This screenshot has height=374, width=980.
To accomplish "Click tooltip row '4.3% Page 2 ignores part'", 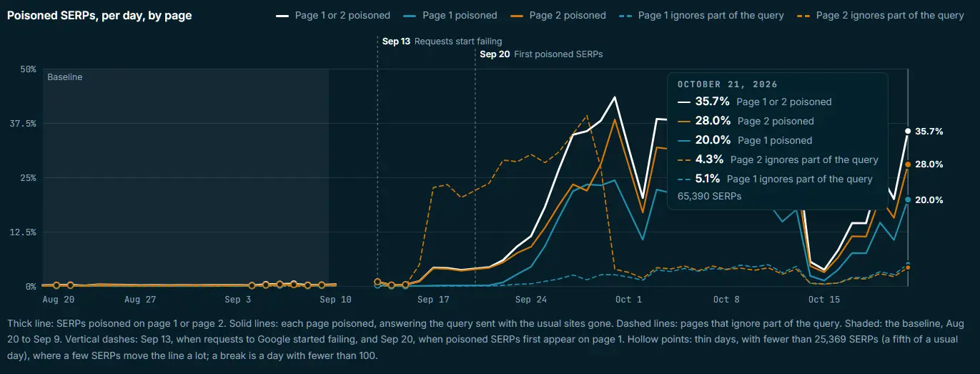I will point(778,159).
